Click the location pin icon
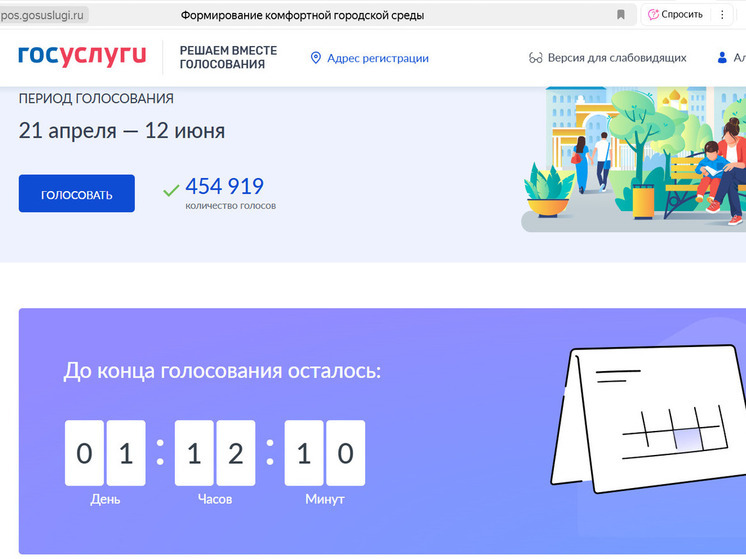The height and width of the screenshot is (559, 746). click(x=315, y=58)
